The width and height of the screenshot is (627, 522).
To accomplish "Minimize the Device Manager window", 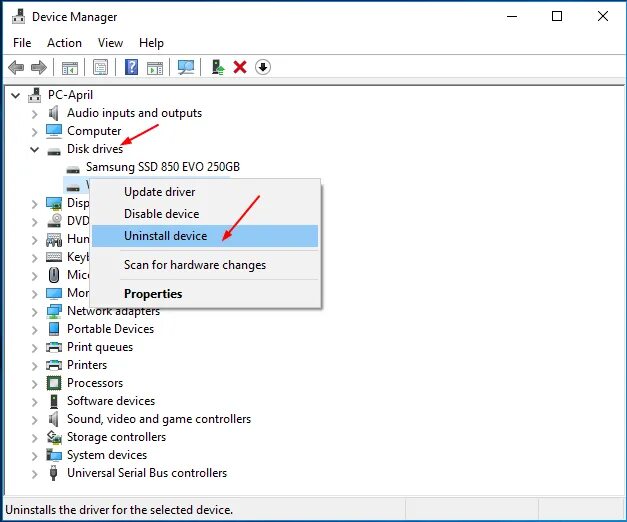I will click(x=512, y=16).
